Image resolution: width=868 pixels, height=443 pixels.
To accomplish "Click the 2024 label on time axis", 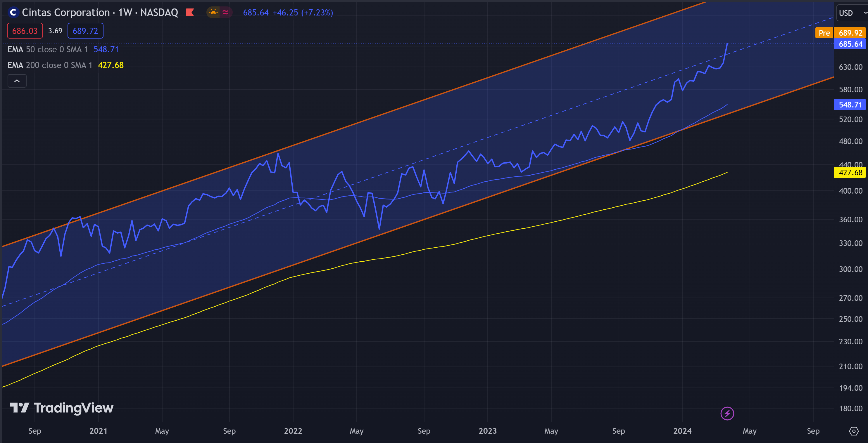I will point(682,431).
